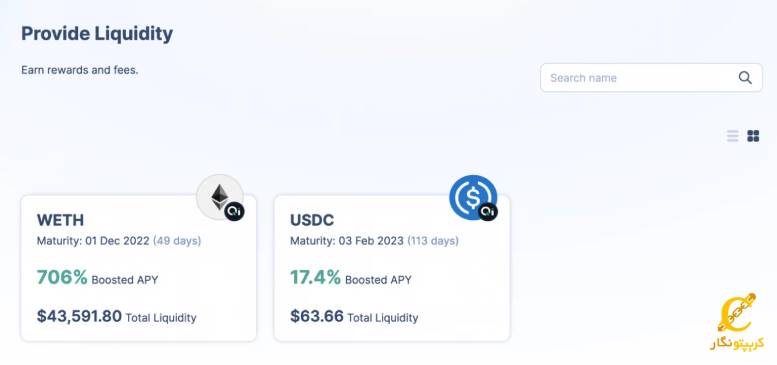777x365 pixels.
Task: Click the Qi badge on WETH icon
Action: click(234, 211)
